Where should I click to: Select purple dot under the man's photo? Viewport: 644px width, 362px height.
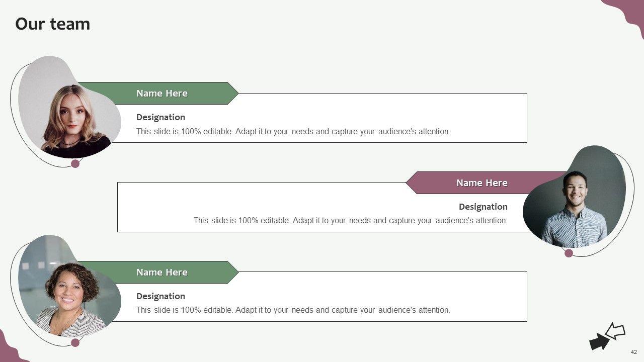(x=569, y=253)
